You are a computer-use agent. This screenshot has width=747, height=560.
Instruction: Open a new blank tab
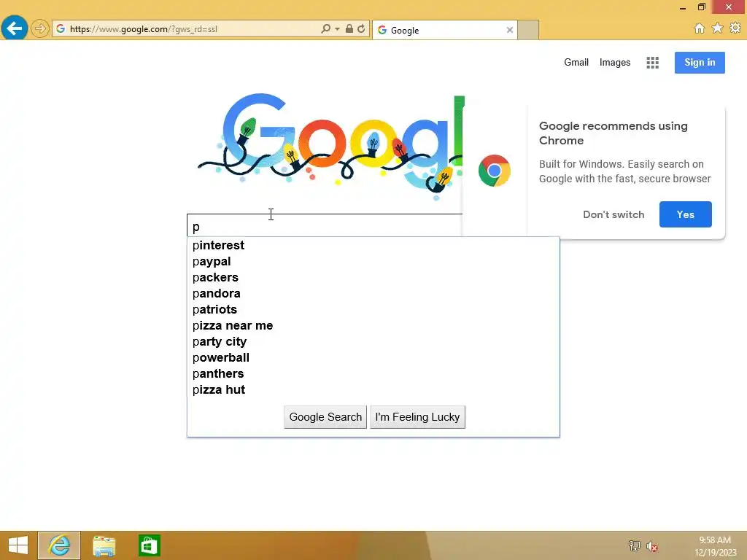coord(528,30)
